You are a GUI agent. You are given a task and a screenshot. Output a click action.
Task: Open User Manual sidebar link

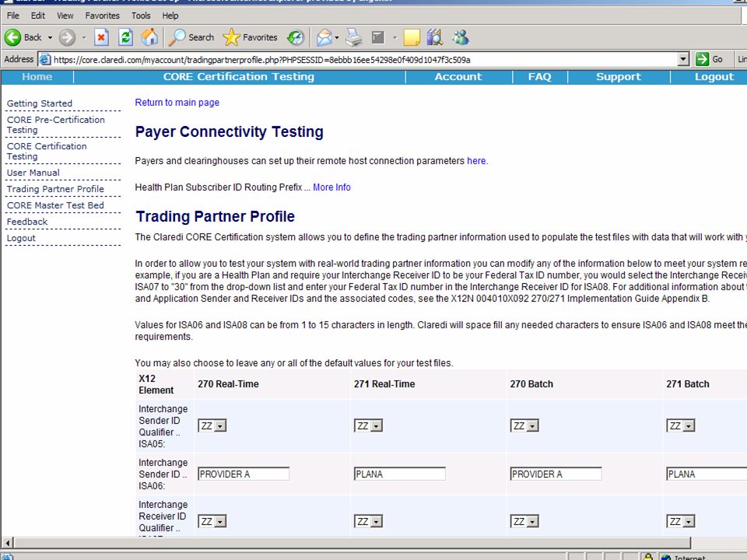(x=33, y=173)
